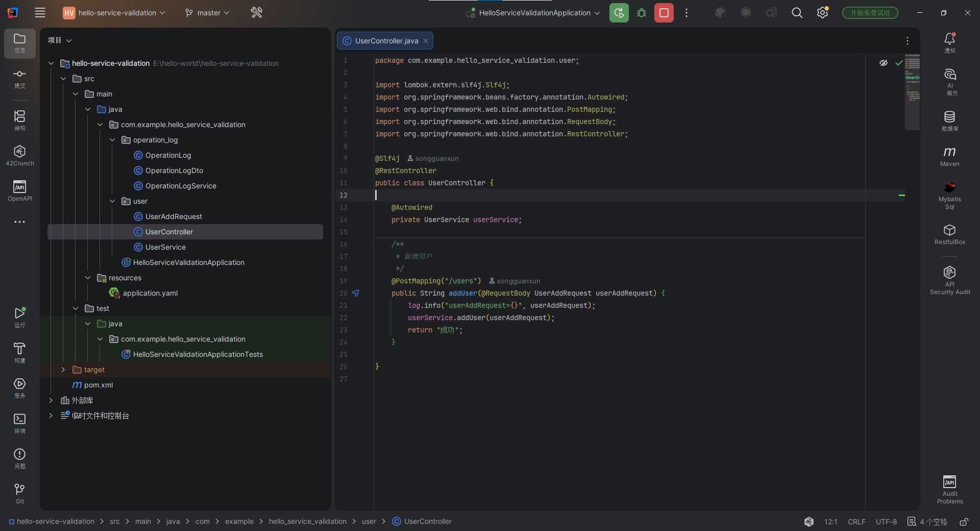Click the 12:1 cursor position indicator
The width and height of the screenshot is (980, 531).
click(x=830, y=521)
